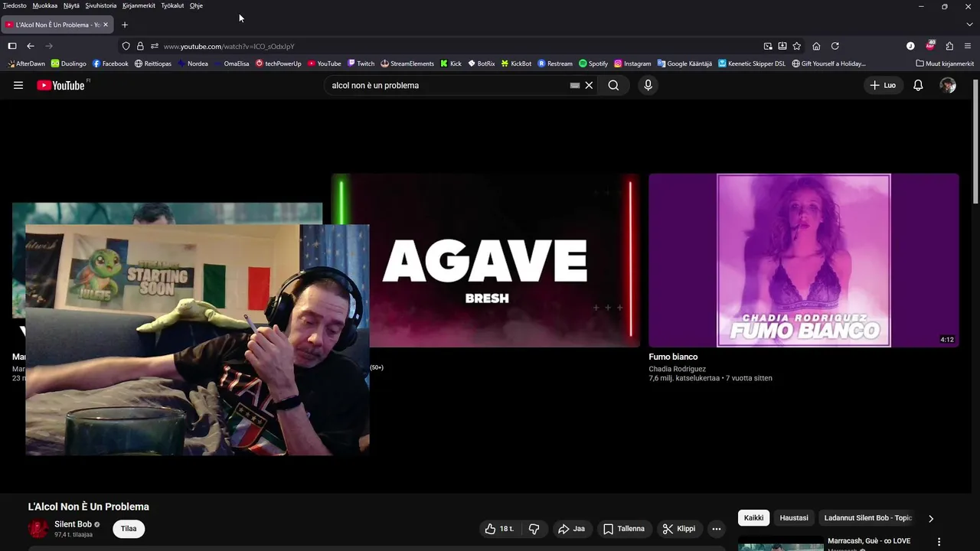Open Chadia Rodriguez channel link
980x551 pixels.
tap(678, 369)
